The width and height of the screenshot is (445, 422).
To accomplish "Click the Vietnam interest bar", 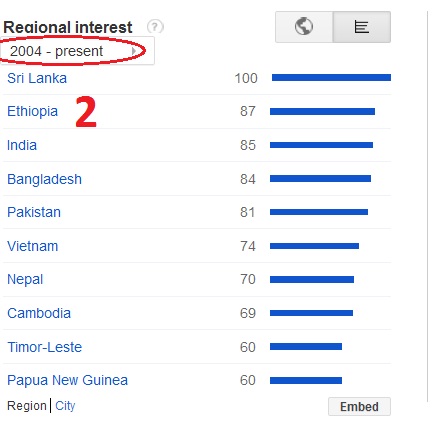I will click(314, 246).
